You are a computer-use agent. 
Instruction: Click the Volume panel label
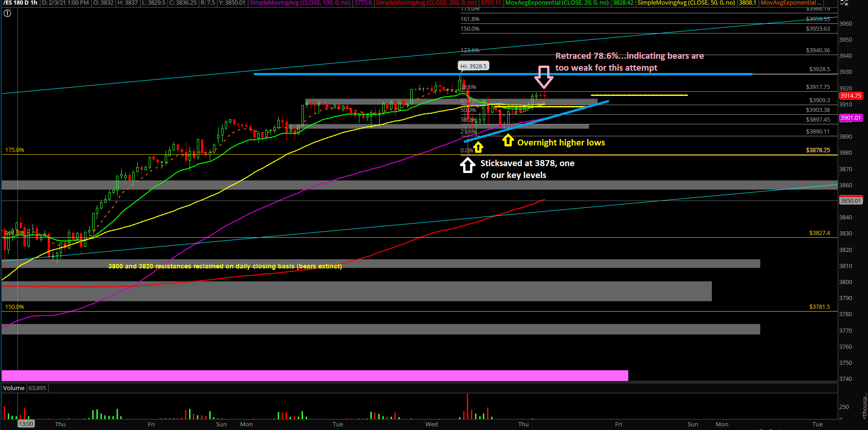click(x=14, y=388)
